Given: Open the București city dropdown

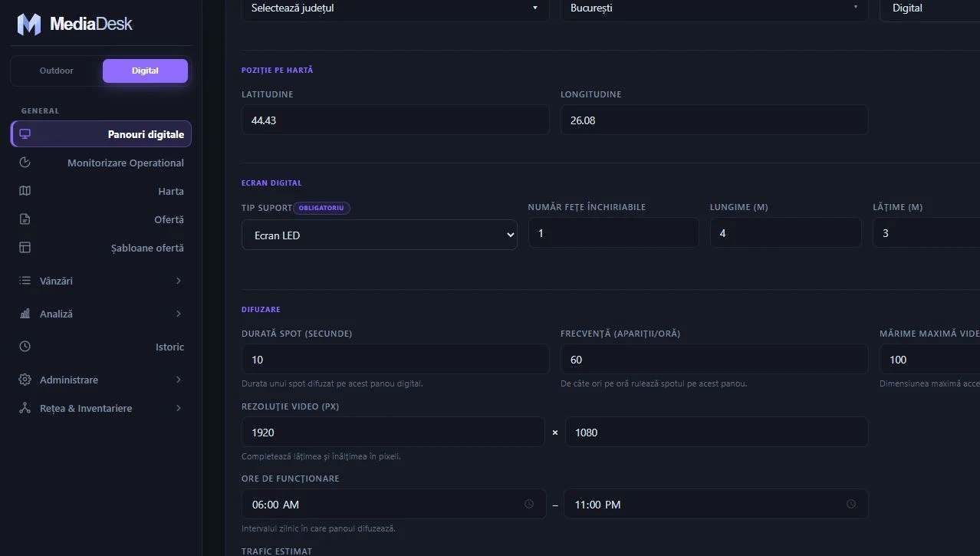Looking at the screenshot, I should (x=715, y=8).
